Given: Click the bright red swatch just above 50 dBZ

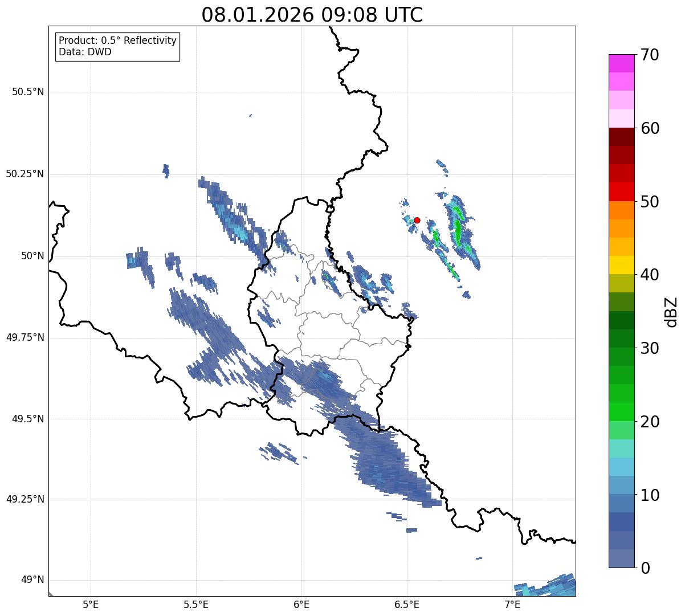Looking at the screenshot, I should pyautogui.click(x=621, y=191).
